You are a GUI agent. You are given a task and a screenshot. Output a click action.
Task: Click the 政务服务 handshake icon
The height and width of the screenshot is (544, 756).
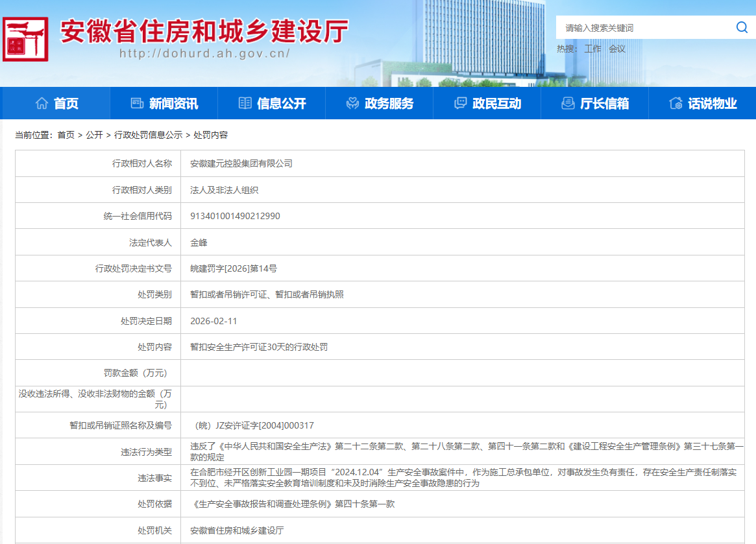tap(352, 103)
